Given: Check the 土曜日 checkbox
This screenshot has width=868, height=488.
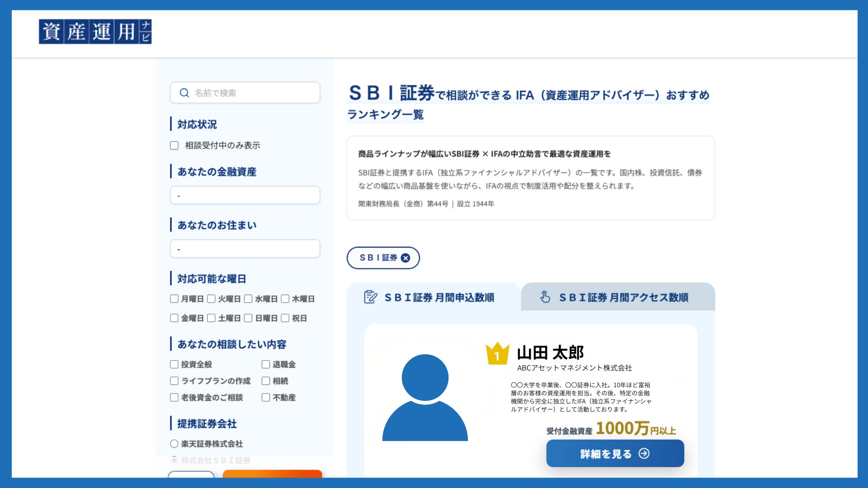Looking at the screenshot, I should pyautogui.click(x=211, y=318).
